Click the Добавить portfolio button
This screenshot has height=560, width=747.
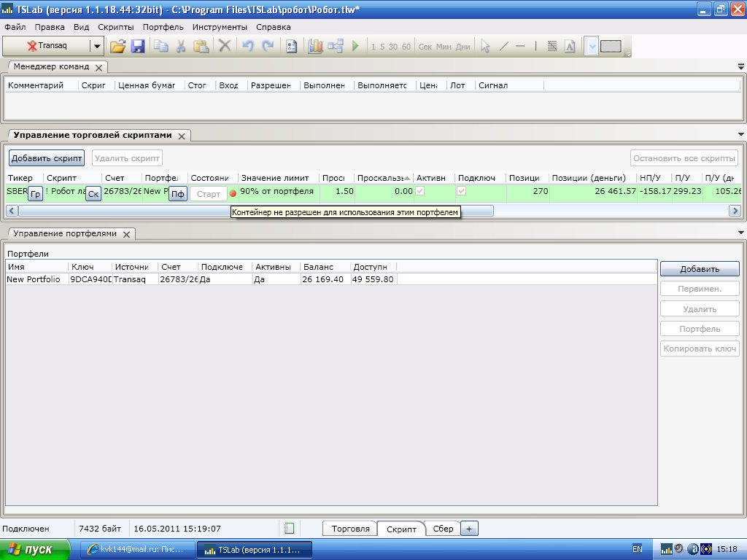pos(700,269)
